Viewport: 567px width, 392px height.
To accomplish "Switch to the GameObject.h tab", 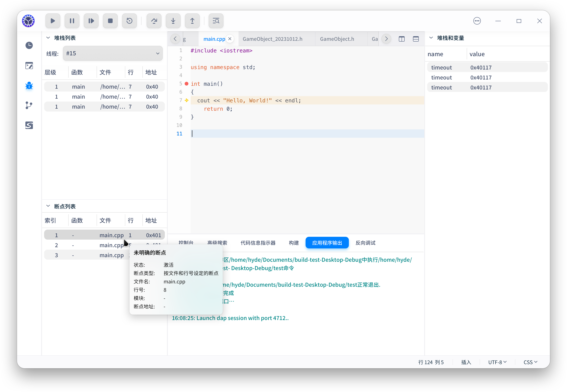I will tap(337, 39).
